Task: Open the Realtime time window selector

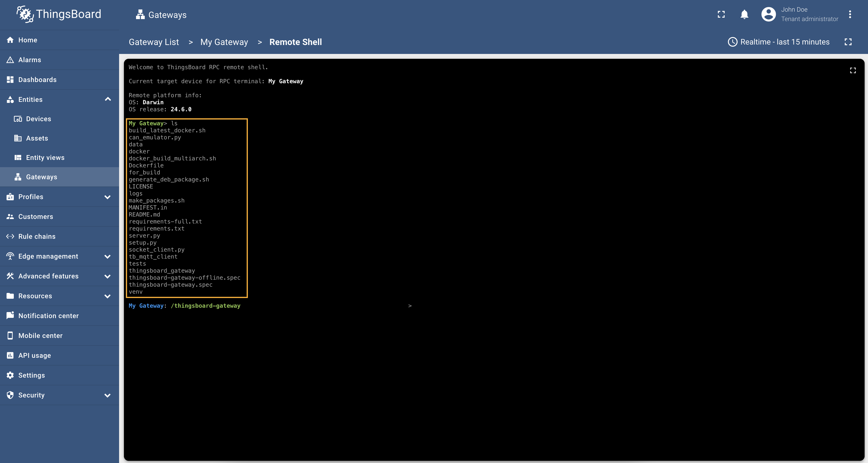Action: tap(779, 42)
